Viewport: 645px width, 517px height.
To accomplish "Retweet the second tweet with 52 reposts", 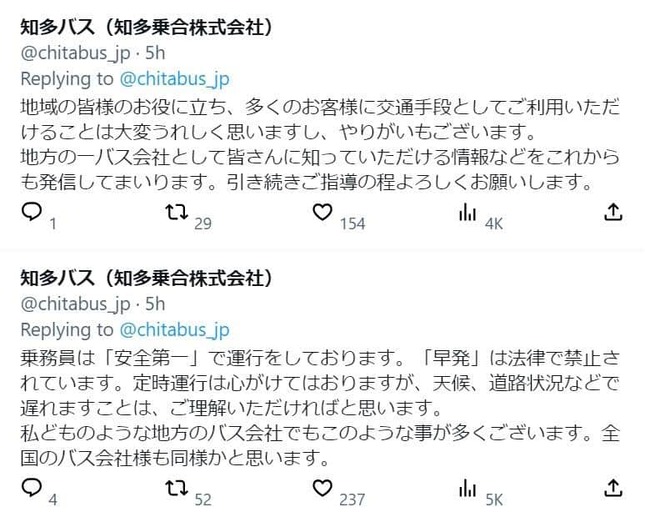I will 176,488.
